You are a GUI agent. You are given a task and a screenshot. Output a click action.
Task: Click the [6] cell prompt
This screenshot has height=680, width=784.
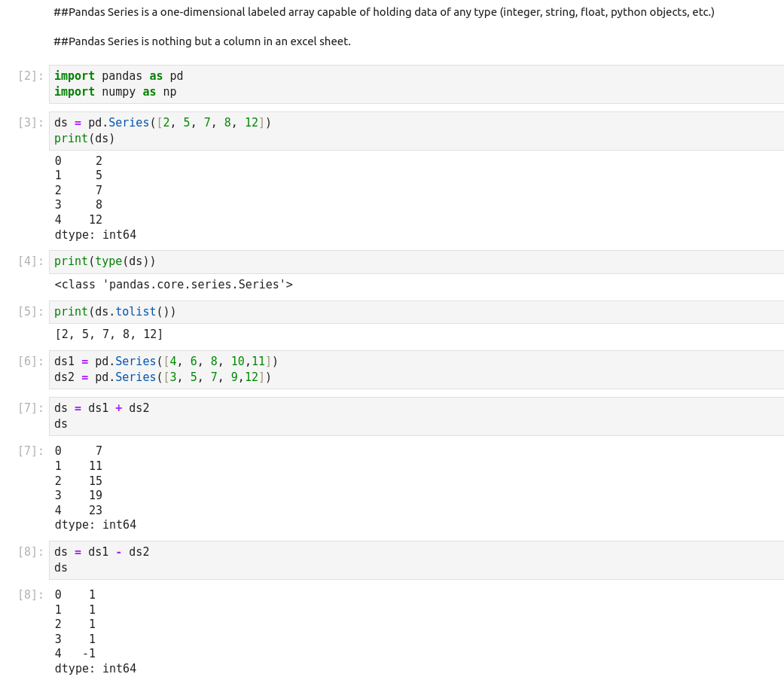click(31, 361)
